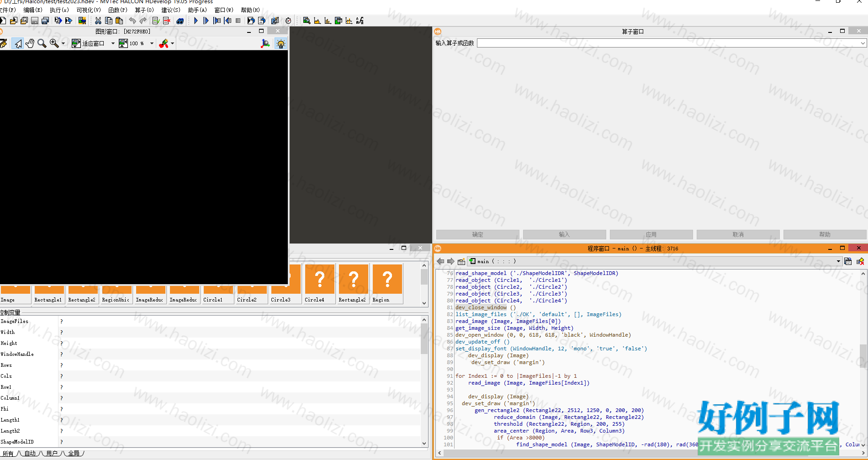Stop program execution using the stop square
Image resolution: width=868 pixels, height=460 pixels.
(238, 21)
